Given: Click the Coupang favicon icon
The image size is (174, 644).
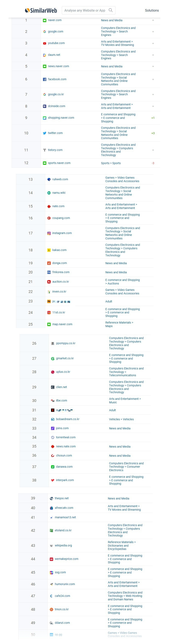Looking at the screenshot, I should click(49, 218).
